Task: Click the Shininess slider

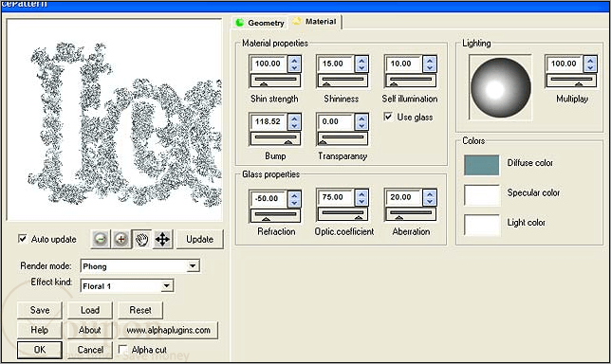Action: [x=343, y=81]
